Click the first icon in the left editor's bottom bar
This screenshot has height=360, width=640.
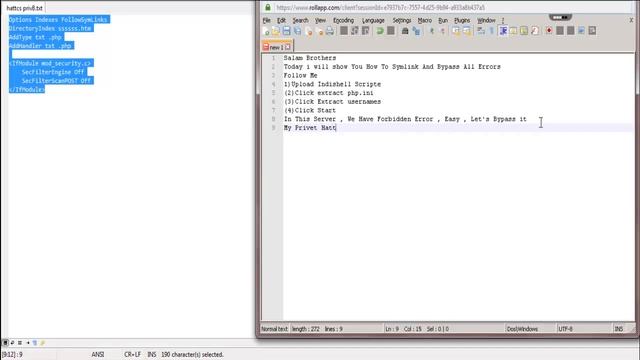pos(5,343)
